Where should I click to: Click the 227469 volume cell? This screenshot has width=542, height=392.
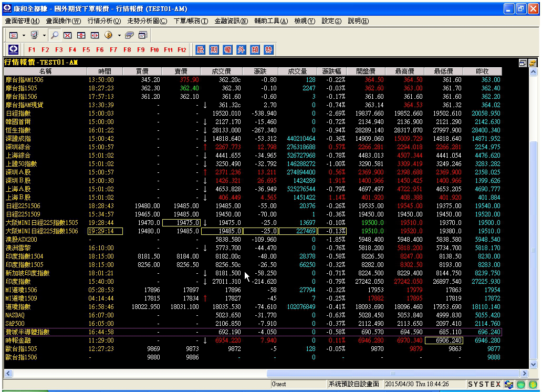click(298, 231)
